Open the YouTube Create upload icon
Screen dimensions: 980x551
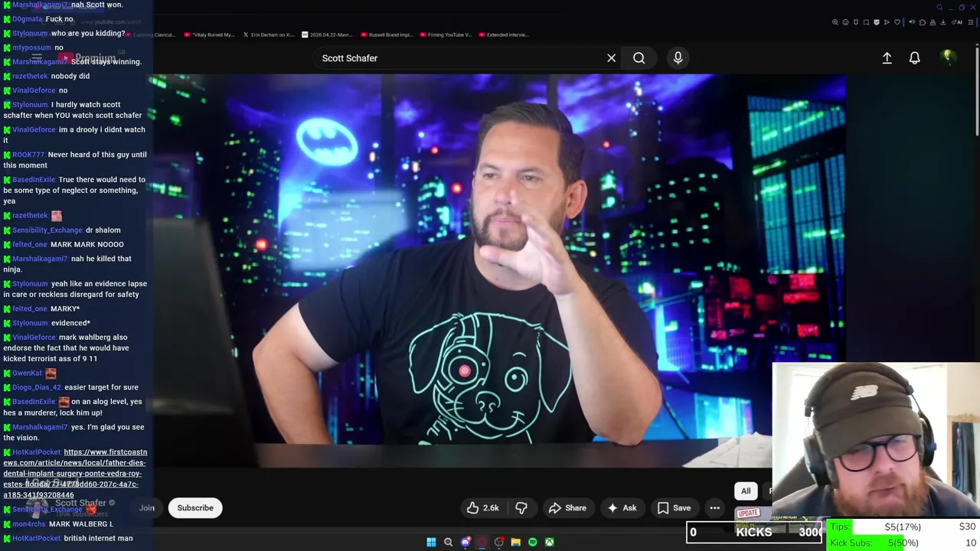(x=887, y=58)
